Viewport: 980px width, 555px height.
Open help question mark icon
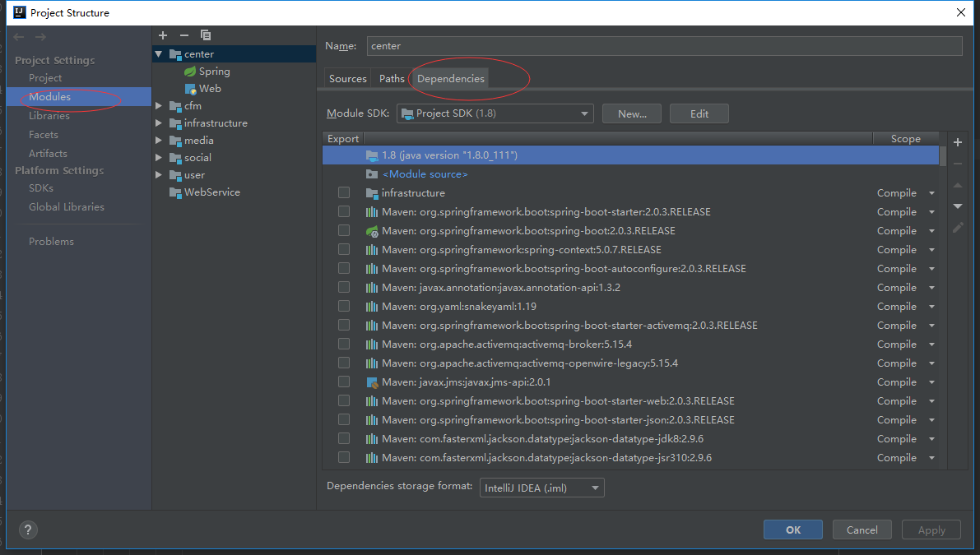[x=28, y=530]
